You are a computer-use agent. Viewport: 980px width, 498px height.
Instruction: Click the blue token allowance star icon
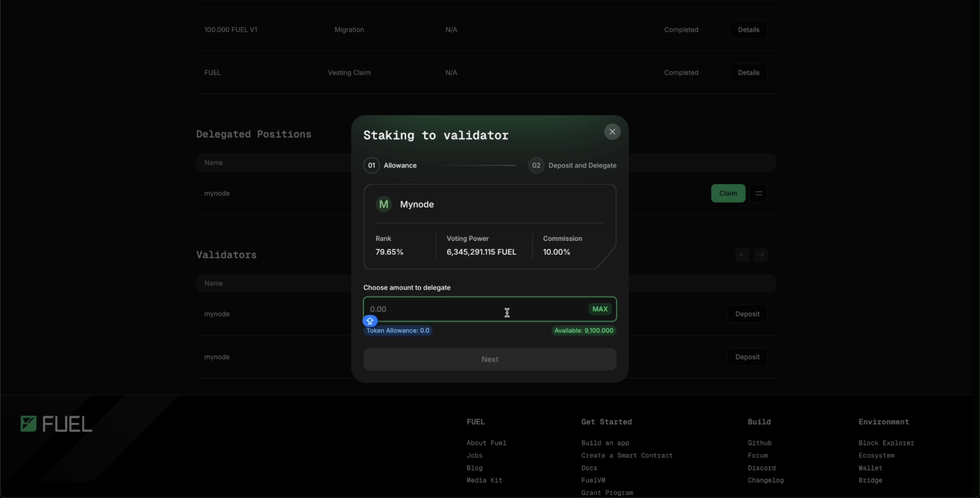tap(370, 322)
